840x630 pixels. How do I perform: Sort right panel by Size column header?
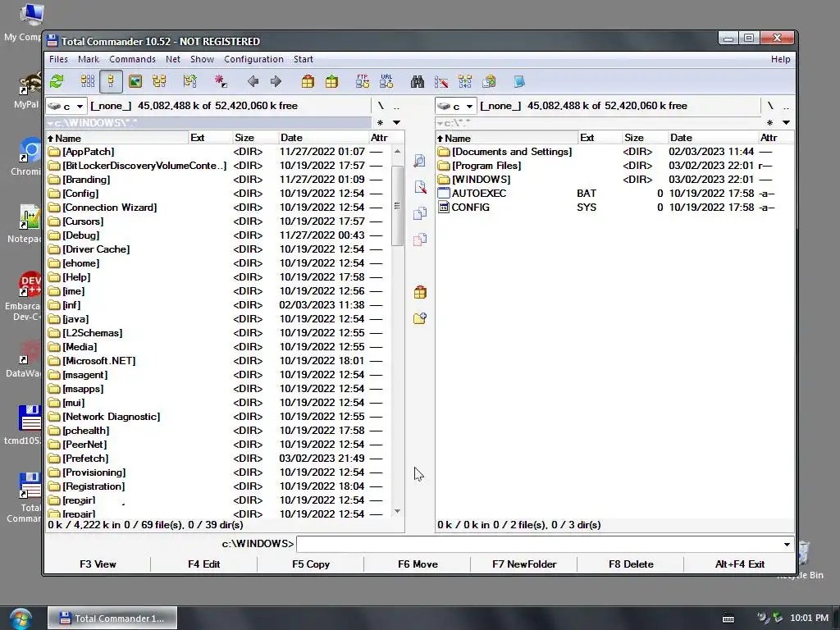[645, 138]
